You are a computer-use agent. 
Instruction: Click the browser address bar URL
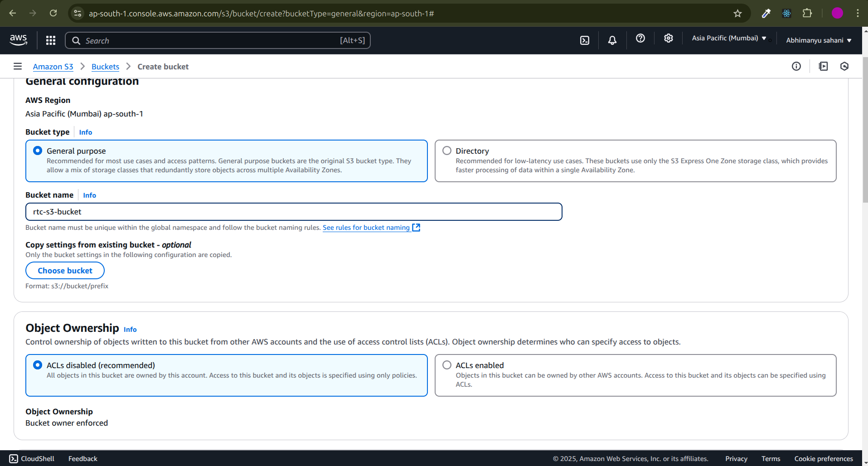[262, 14]
